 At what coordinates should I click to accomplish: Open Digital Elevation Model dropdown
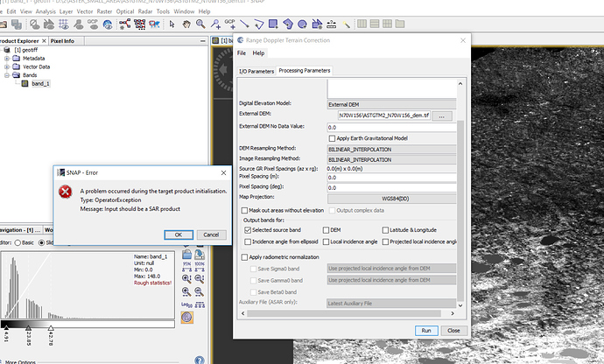(391, 104)
